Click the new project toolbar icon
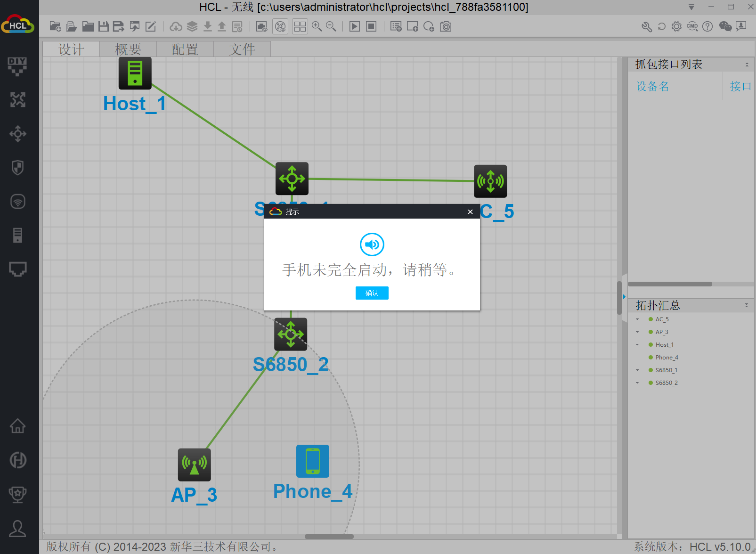 tap(55, 26)
